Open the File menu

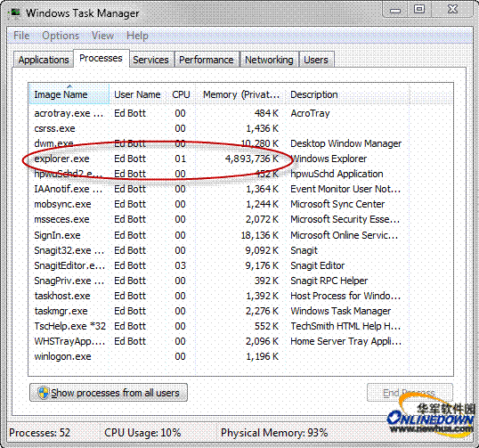click(x=21, y=36)
